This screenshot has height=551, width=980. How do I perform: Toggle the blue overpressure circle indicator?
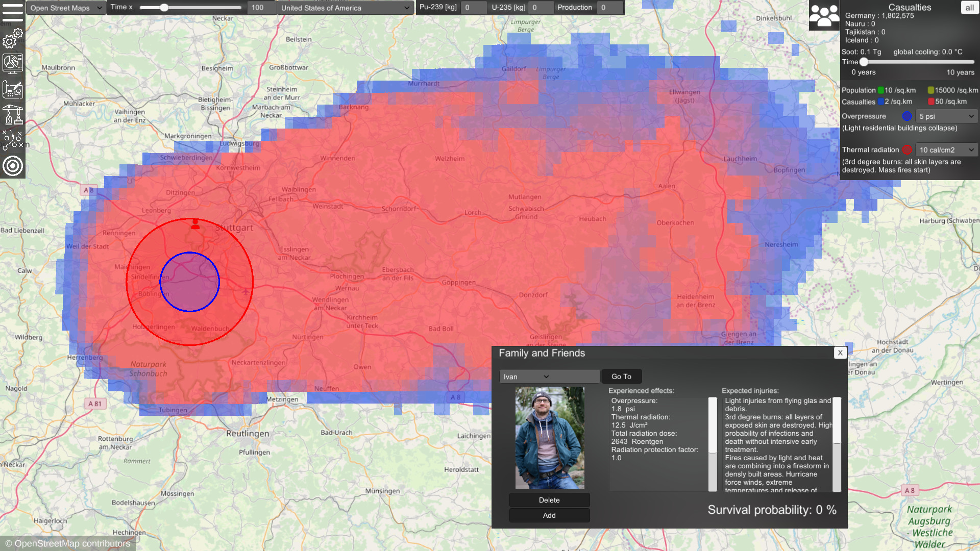coord(907,116)
